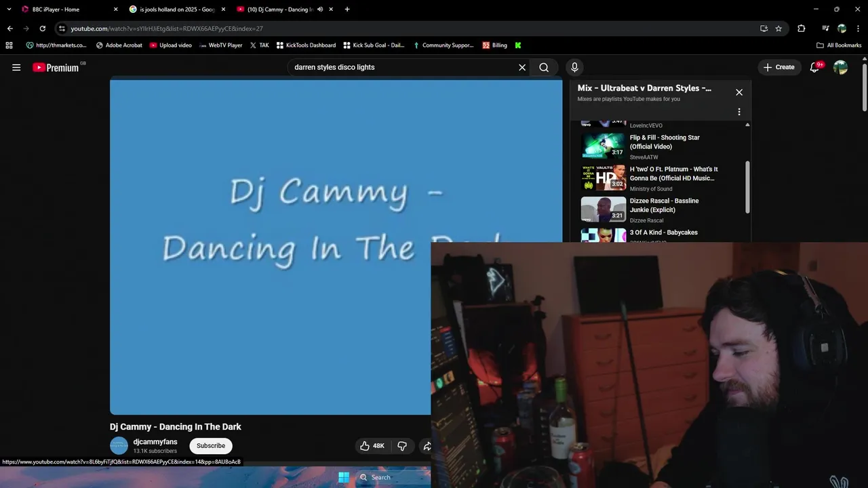This screenshot has height=488, width=868.
Task: Start voice search with the microphone
Action: (574, 67)
